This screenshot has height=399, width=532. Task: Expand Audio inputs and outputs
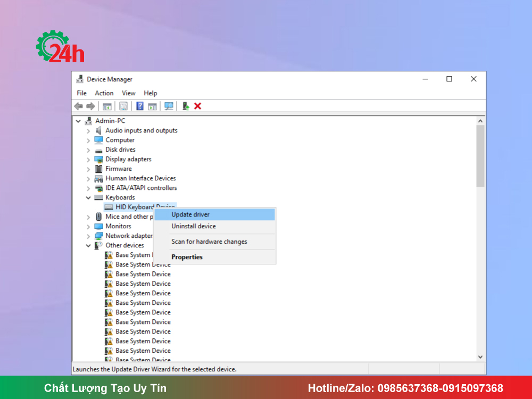[88, 131]
